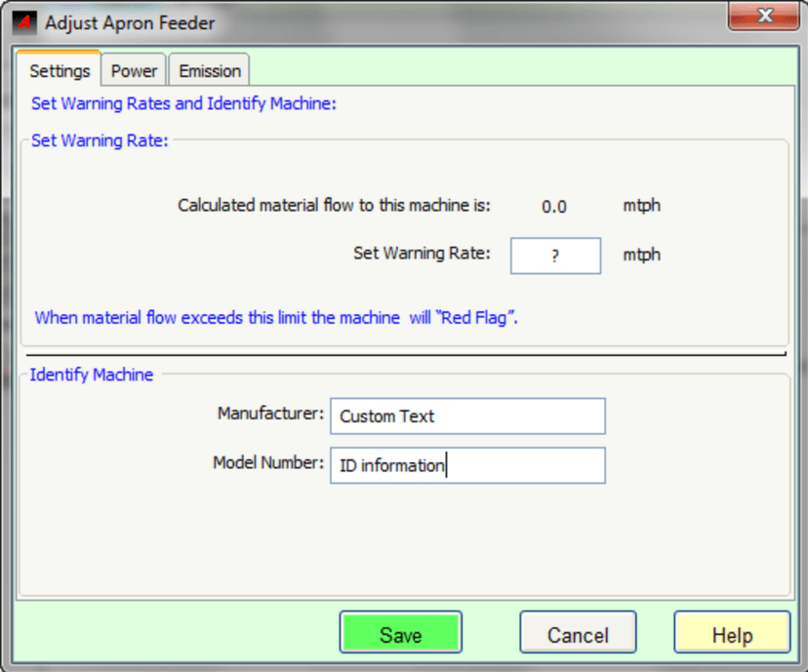Viewport: 808px width, 672px height.
Task: Click the Red Flag warning note text
Action: 275,317
